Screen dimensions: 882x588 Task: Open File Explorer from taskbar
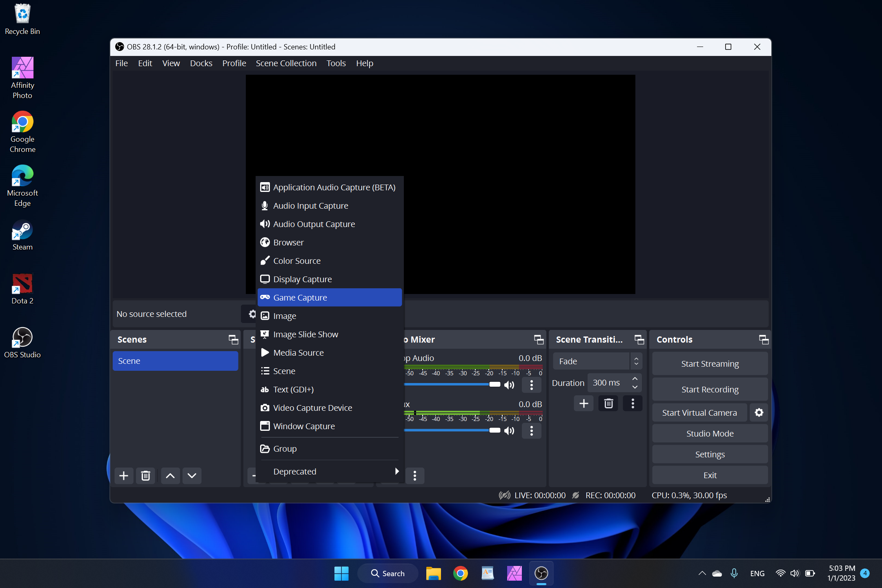[433, 573]
